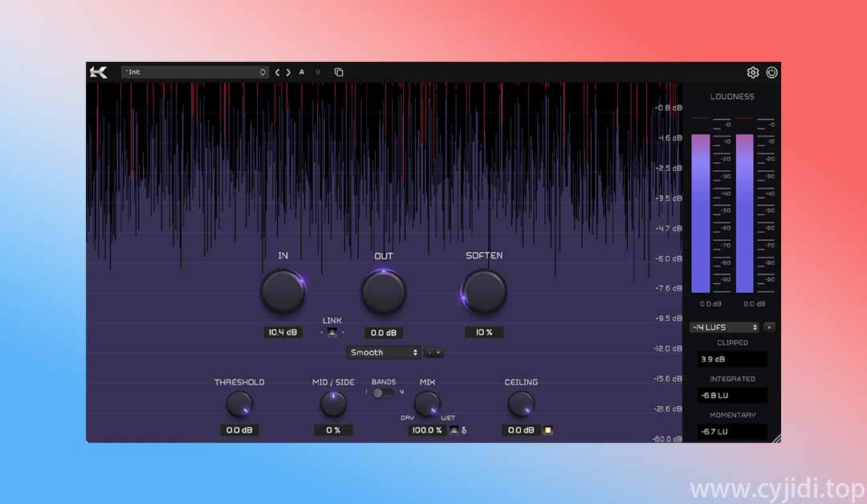Viewport: 867px width, 504px height.
Task: Go to the next preset arrow
Action: coord(288,72)
